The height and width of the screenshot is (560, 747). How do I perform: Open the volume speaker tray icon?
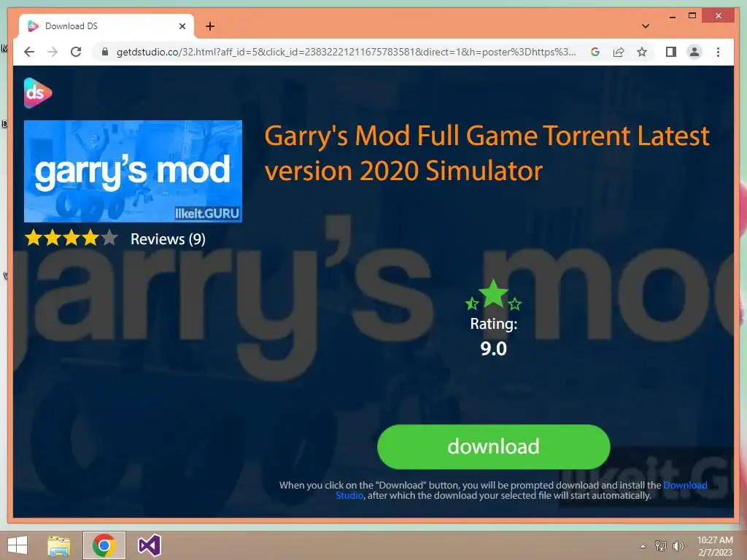coord(678,545)
